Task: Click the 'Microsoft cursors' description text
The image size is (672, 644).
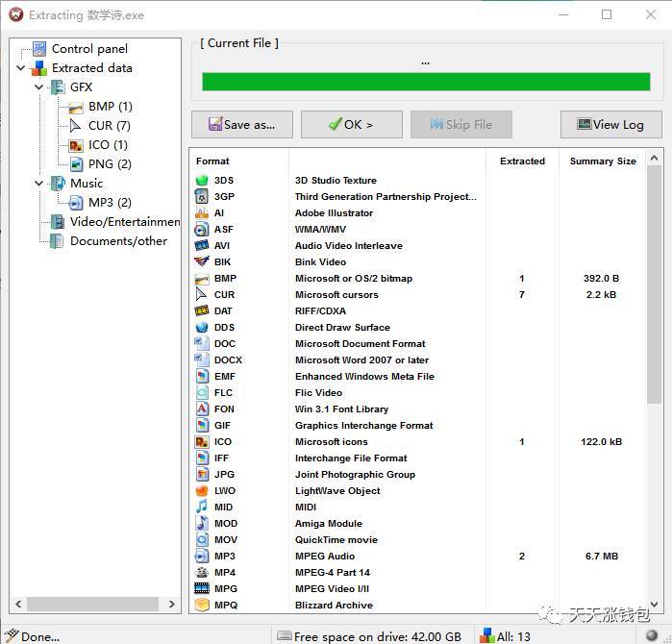Action: [x=336, y=295]
